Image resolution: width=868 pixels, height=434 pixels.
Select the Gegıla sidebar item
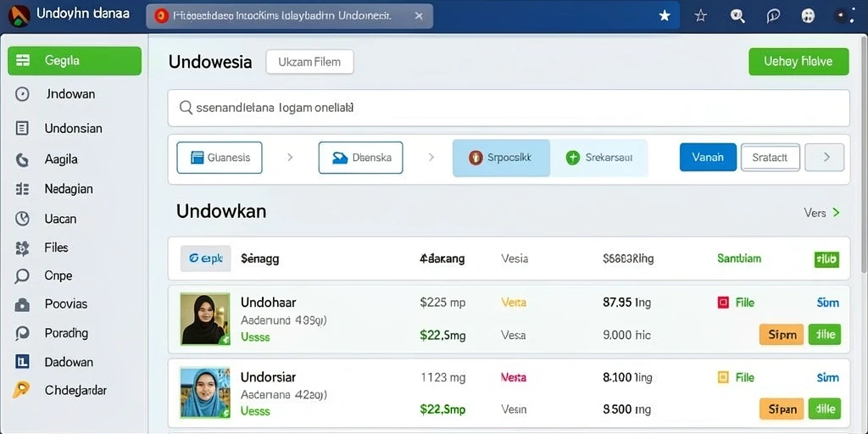[x=75, y=61]
